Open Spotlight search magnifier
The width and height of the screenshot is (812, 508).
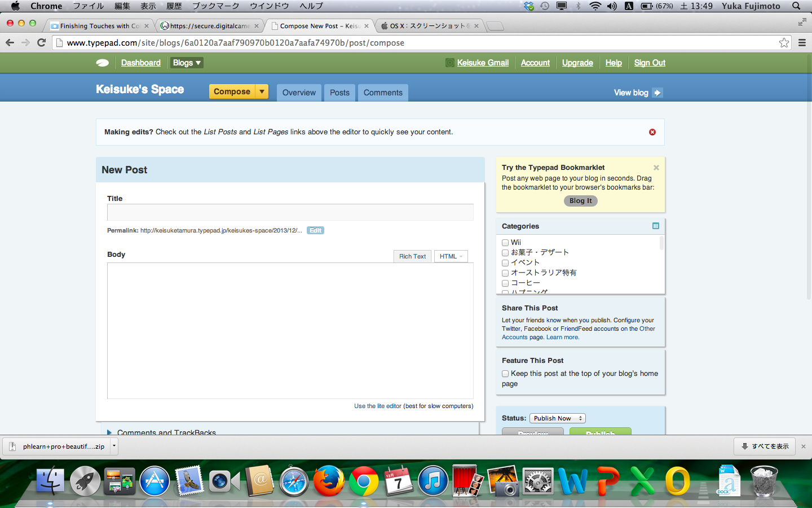coord(796,6)
